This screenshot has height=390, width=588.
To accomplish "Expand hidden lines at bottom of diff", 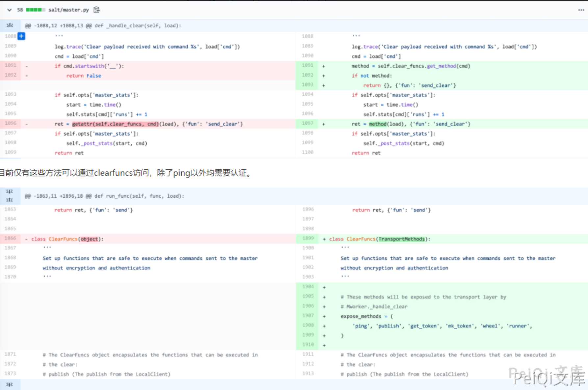I will point(10,384).
